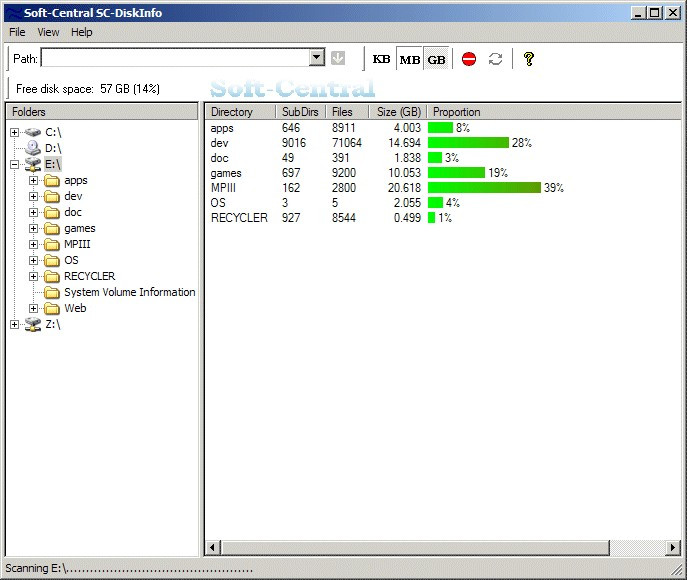Click the horizontal scrollbar left arrow

213,548
